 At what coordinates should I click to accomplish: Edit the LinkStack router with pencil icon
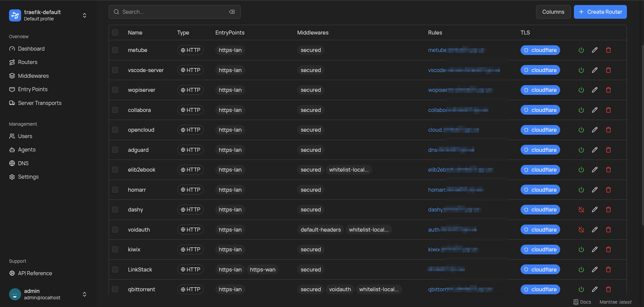point(595,269)
